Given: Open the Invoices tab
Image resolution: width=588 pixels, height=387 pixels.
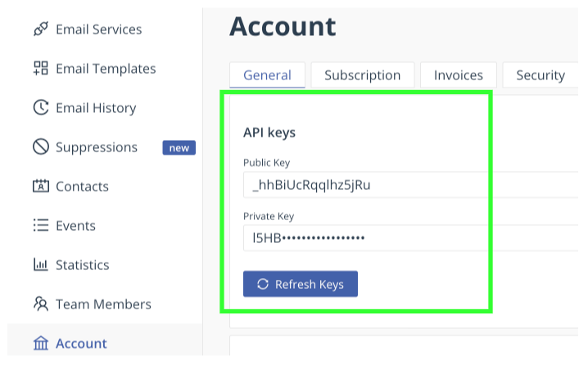Looking at the screenshot, I should (x=459, y=75).
